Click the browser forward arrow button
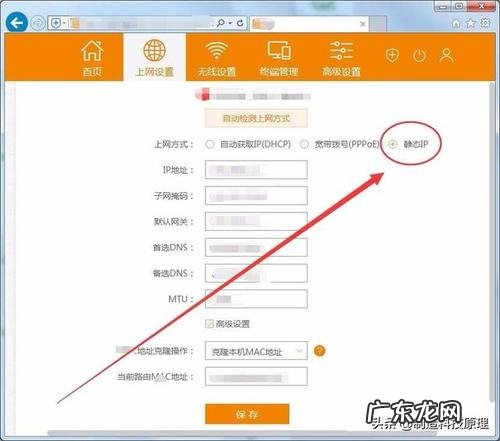The image size is (500, 441). point(38,23)
